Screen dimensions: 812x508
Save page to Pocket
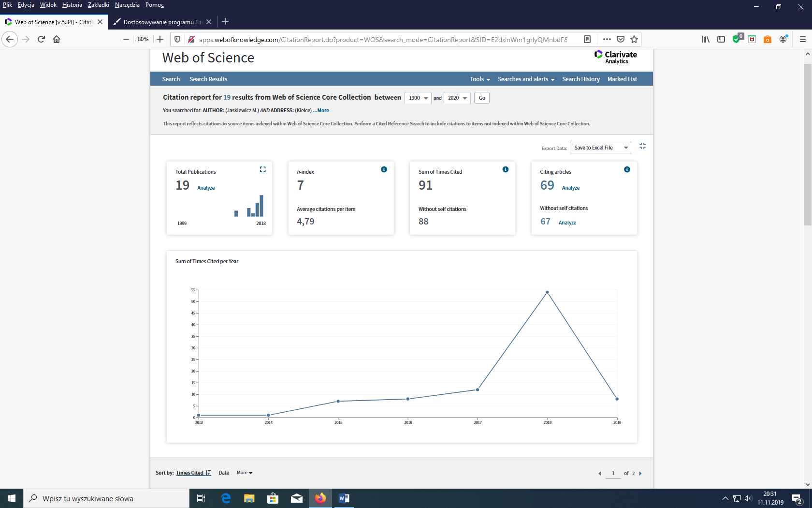pos(621,39)
